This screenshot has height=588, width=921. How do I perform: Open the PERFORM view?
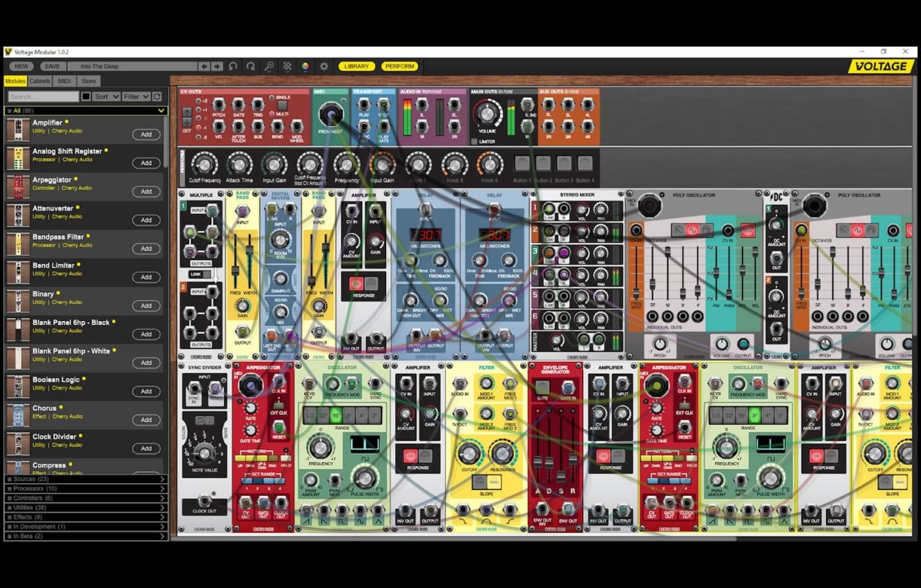click(400, 67)
